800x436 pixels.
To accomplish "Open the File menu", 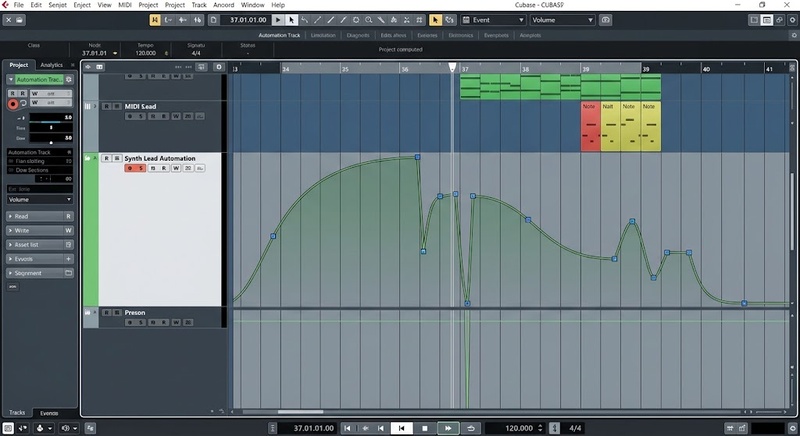I will point(18,5).
